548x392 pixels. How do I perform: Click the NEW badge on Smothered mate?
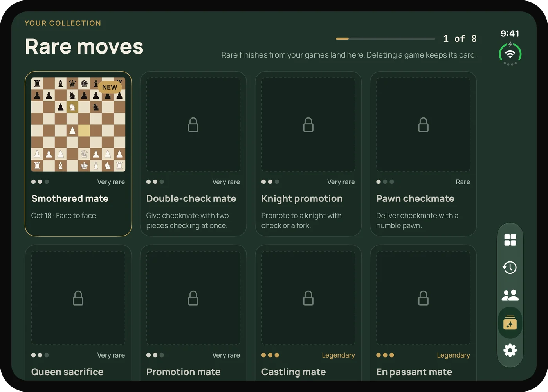point(110,87)
